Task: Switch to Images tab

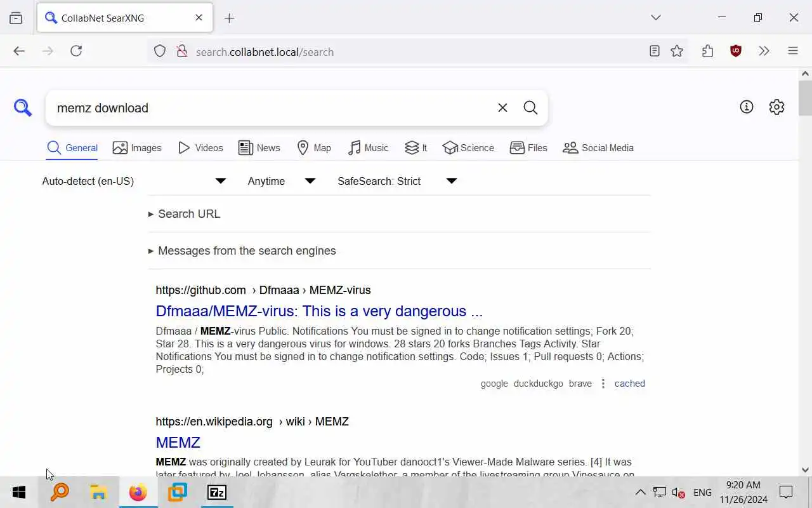Action: pyautogui.click(x=137, y=148)
